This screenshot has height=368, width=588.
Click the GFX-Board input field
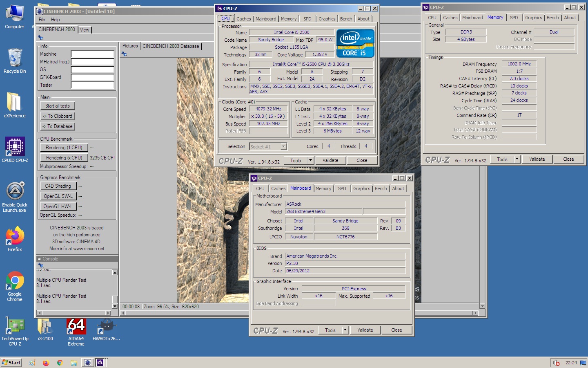pos(93,77)
